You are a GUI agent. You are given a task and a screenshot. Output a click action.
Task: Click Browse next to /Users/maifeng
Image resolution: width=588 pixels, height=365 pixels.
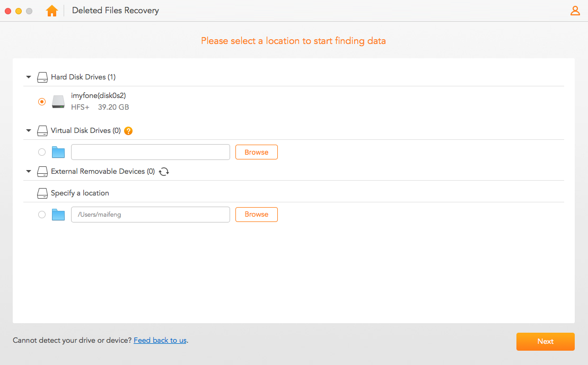coord(256,214)
